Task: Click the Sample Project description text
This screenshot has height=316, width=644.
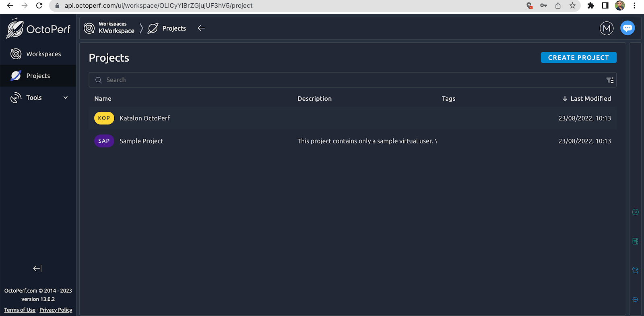Action: click(x=367, y=141)
